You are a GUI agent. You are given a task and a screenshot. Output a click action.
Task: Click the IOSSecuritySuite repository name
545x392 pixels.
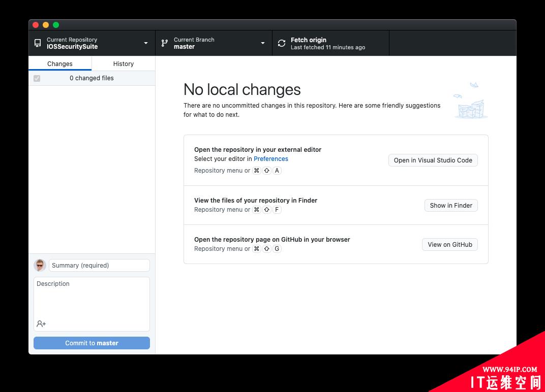[72, 47]
